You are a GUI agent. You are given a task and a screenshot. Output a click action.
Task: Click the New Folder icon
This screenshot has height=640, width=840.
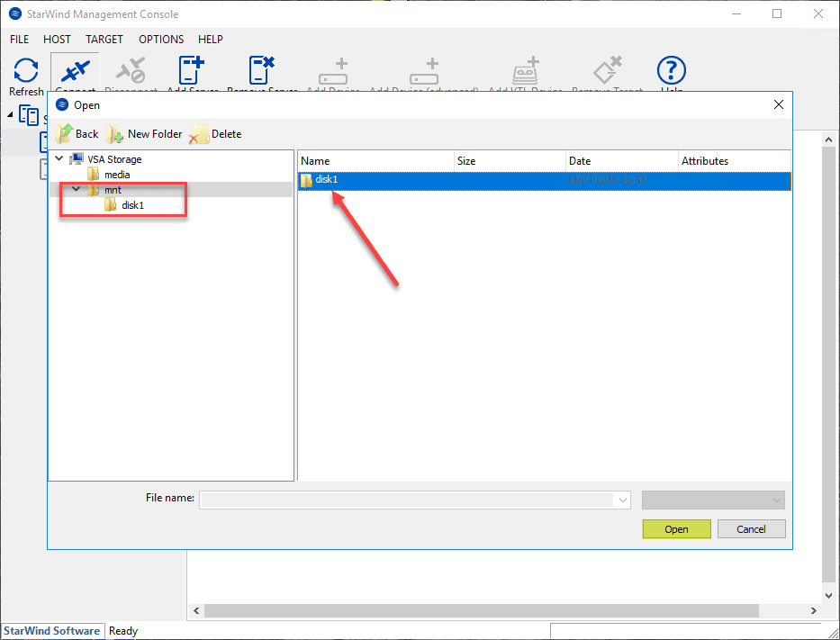[x=114, y=134]
